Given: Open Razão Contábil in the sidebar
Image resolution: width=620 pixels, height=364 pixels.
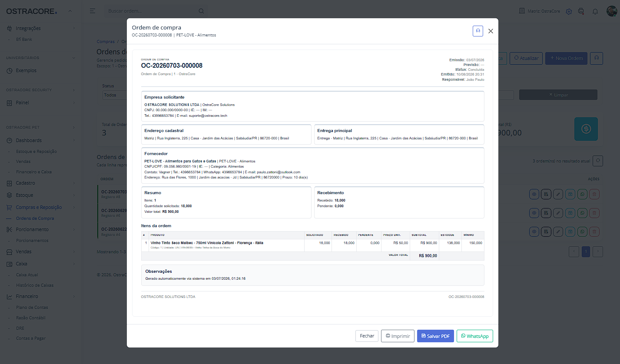Looking at the screenshot, I should (31, 318).
